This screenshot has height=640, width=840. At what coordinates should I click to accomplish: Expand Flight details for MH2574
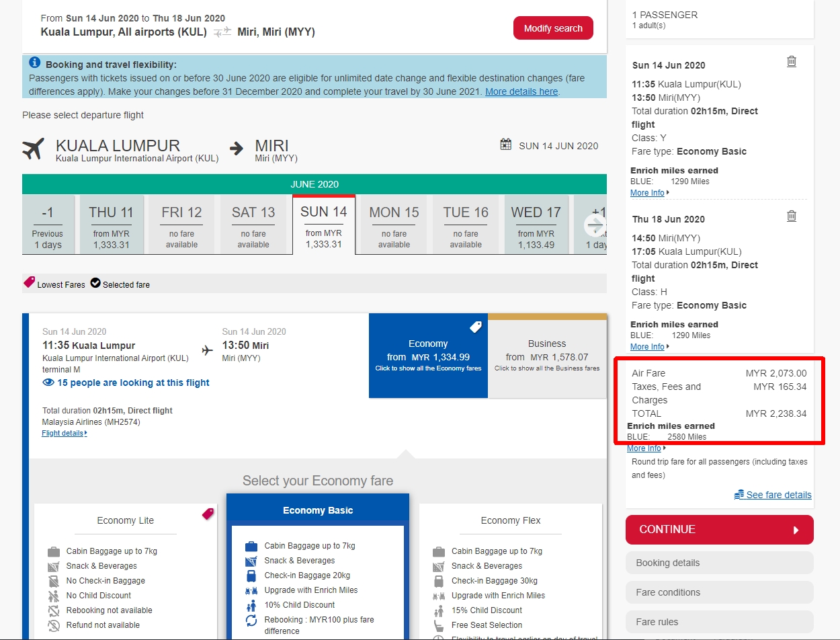[64, 434]
